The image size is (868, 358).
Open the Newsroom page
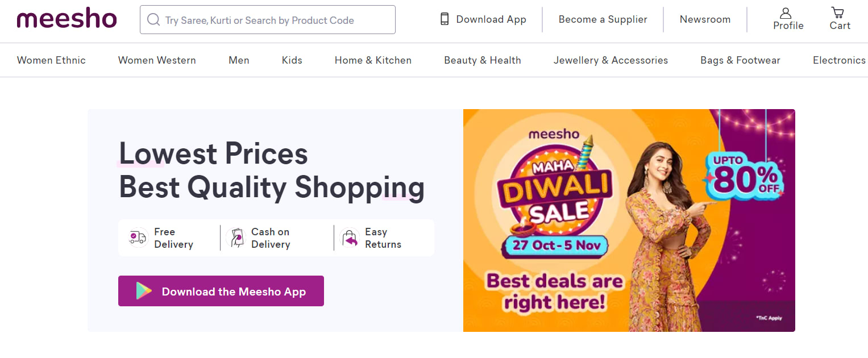(705, 19)
